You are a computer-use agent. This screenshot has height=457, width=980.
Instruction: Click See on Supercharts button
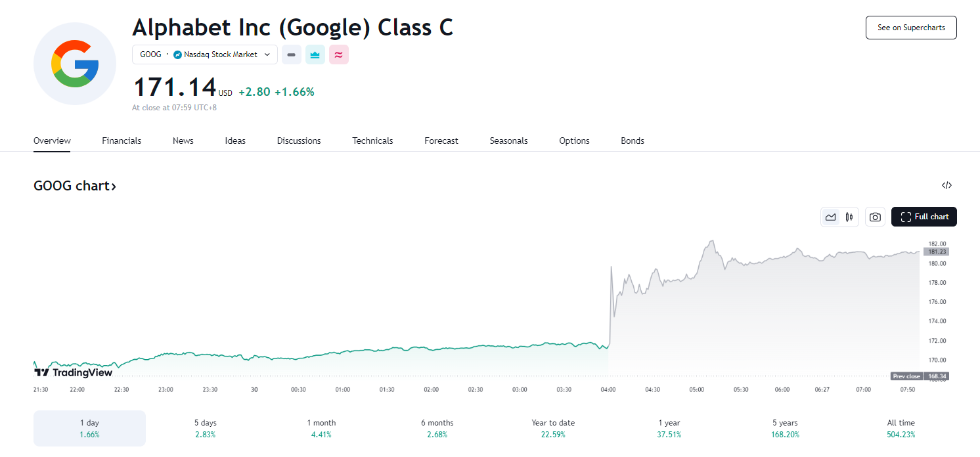911,28
